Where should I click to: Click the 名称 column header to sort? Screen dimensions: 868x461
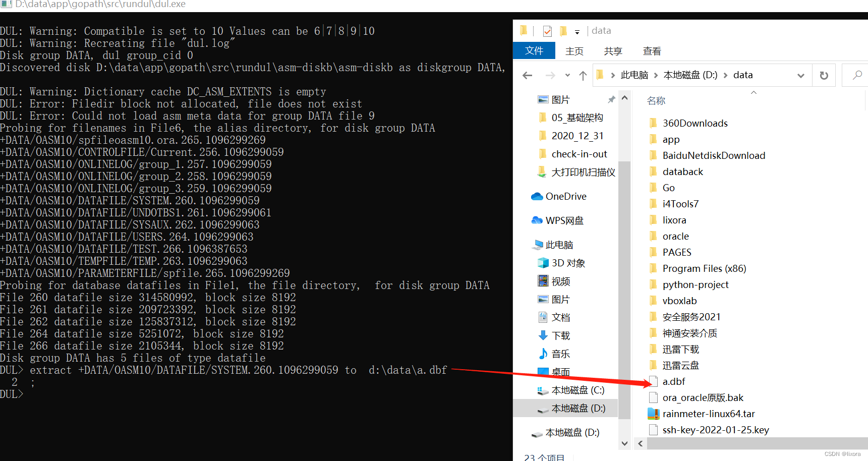656,100
